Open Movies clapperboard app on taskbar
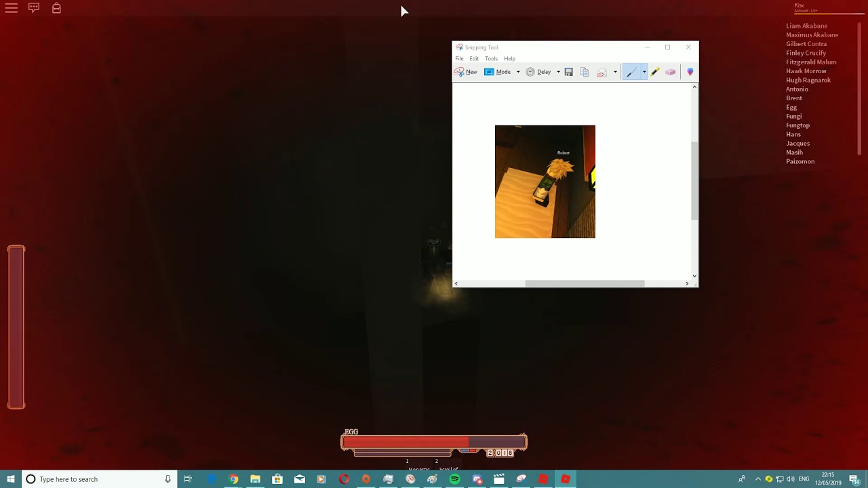This screenshot has height=488, width=868. pos(499,479)
